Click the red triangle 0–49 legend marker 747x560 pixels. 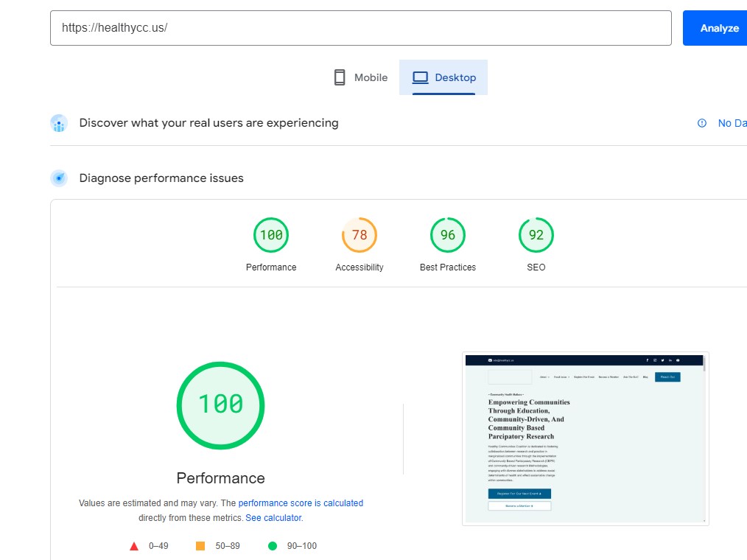[x=134, y=546]
